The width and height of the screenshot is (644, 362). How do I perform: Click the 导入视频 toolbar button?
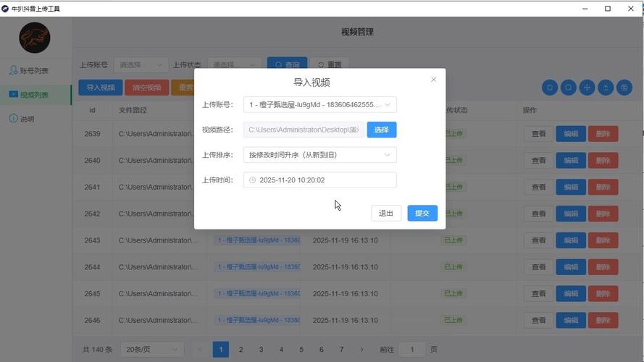click(x=101, y=88)
